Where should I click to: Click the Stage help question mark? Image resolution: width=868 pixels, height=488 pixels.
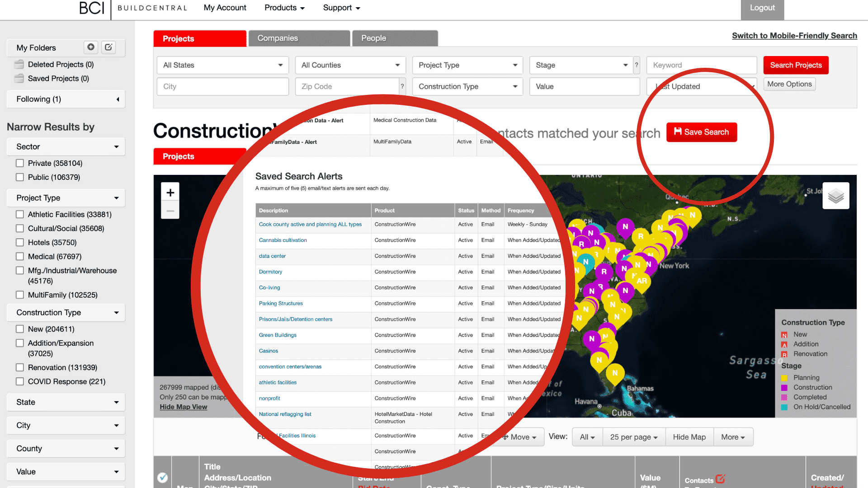[637, 65]
